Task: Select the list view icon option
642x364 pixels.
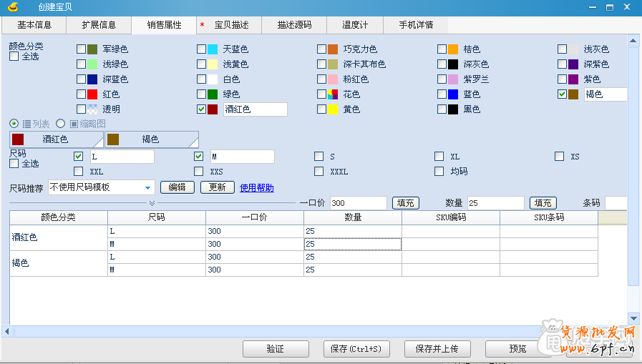Action: [x=26, y=124]
